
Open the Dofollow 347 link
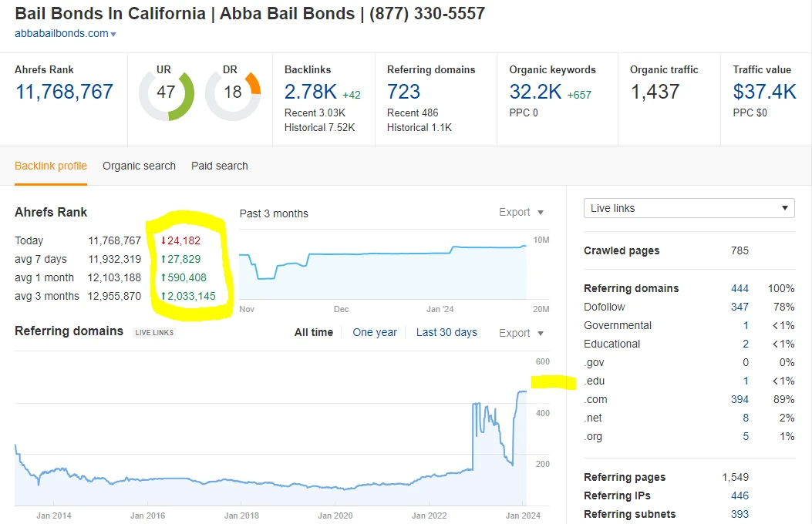pos(740,307)
